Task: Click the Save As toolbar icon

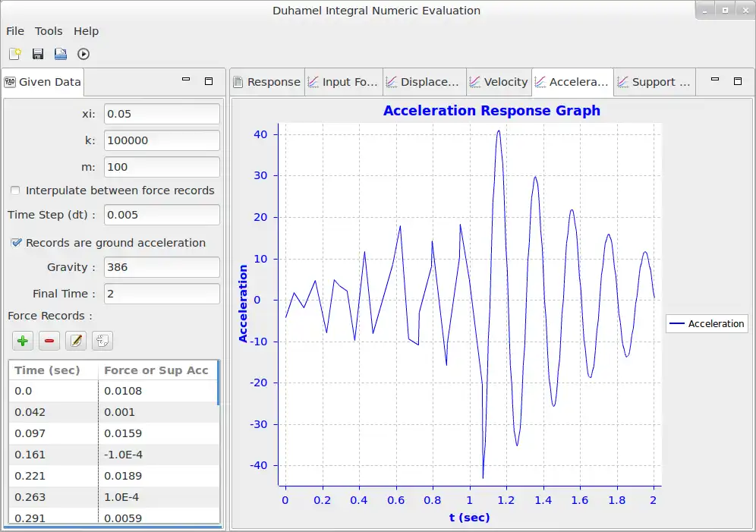Action: point(61,54)
